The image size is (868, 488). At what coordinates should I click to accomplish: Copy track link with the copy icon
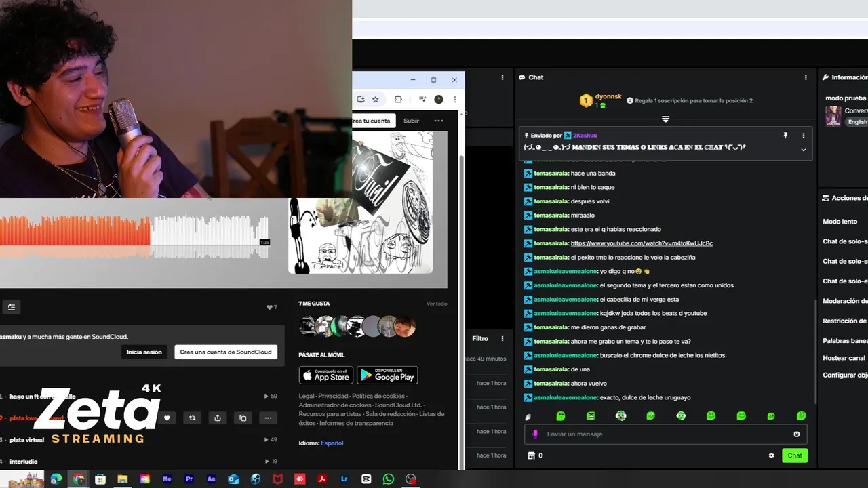click(x=243, y=418)
